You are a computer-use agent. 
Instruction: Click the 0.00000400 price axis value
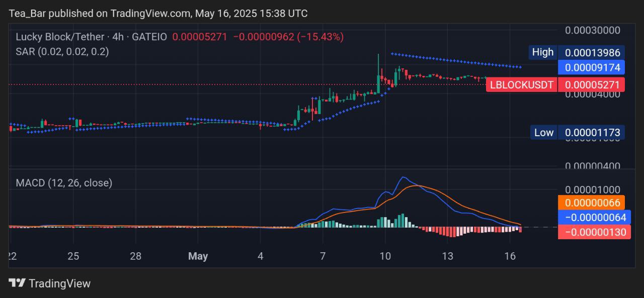593,165
